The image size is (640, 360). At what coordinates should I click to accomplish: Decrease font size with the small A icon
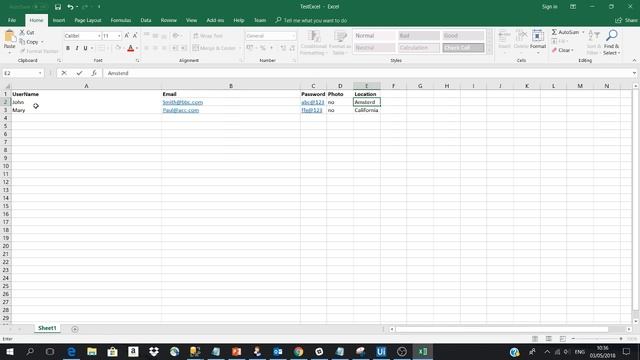pos(135,36)
